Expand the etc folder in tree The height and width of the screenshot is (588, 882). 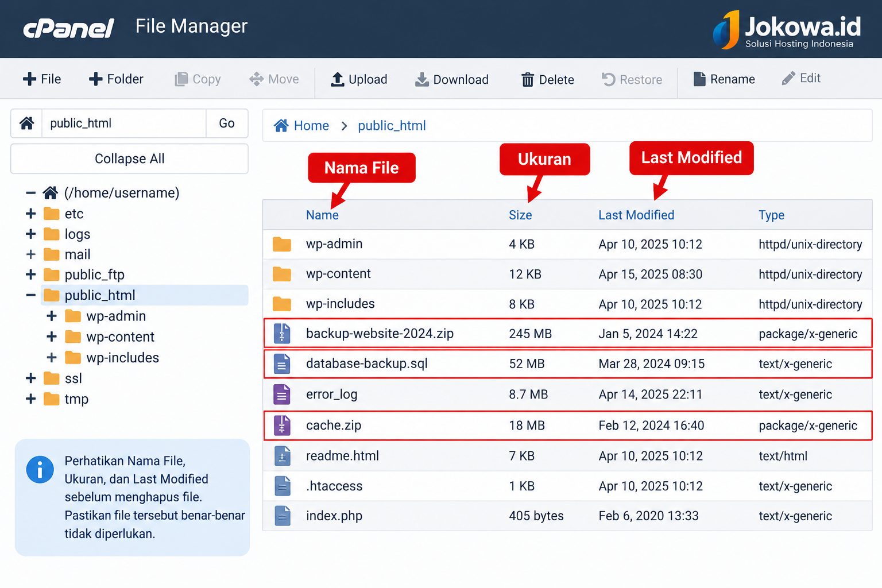tap(31, 214)
